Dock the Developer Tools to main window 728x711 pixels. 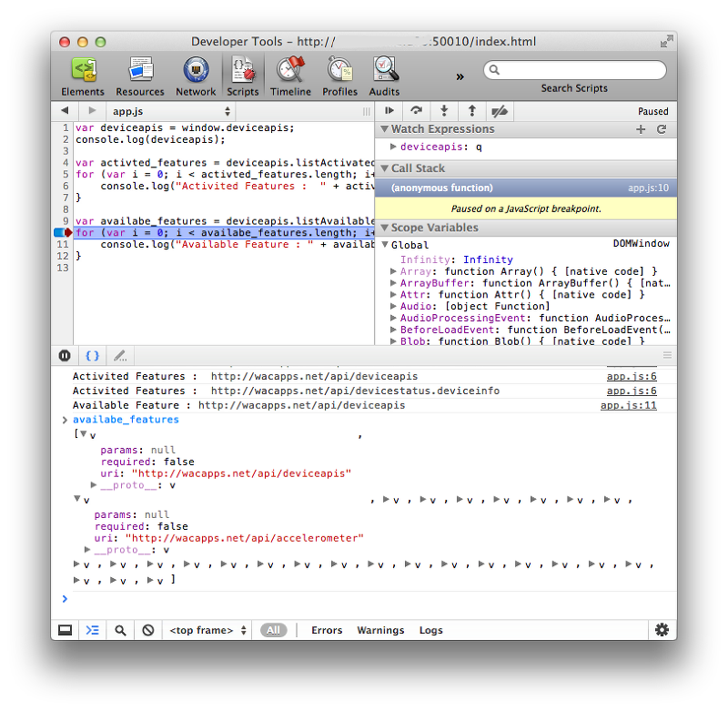coord(65,630)
